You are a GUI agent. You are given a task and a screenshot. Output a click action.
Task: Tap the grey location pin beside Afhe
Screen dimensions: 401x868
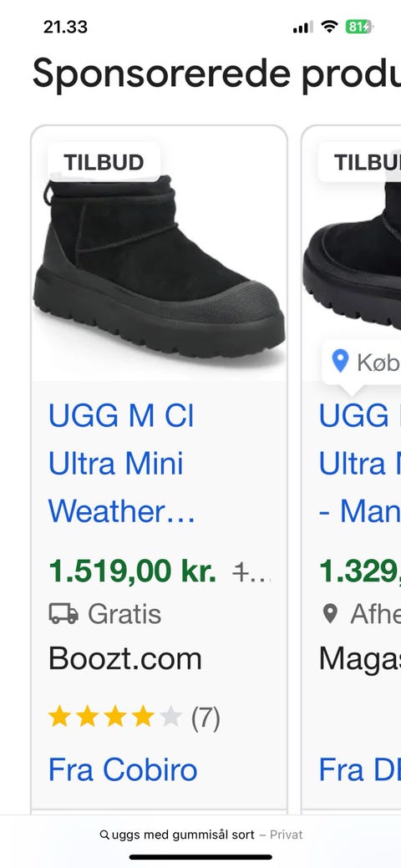(x=330, y=613)
